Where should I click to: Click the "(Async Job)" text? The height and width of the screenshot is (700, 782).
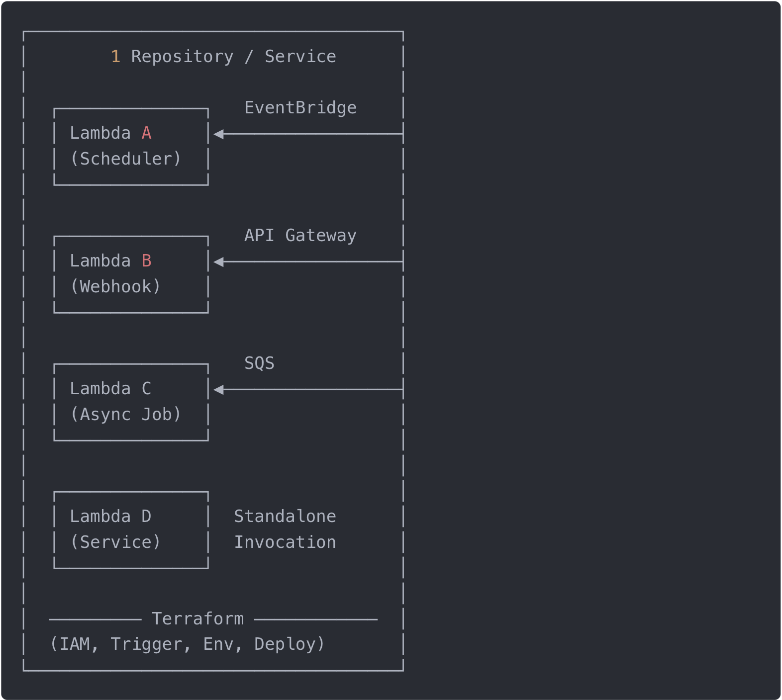point(126,415)
